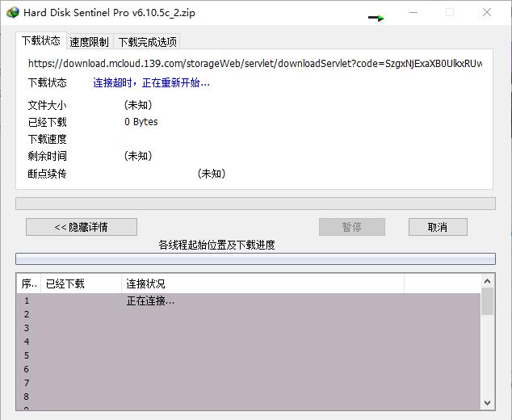This screenshot has height=420, width=512.
Task: Click the 文件大小 label
Action: pyautogui.click(x=48, y=105)
